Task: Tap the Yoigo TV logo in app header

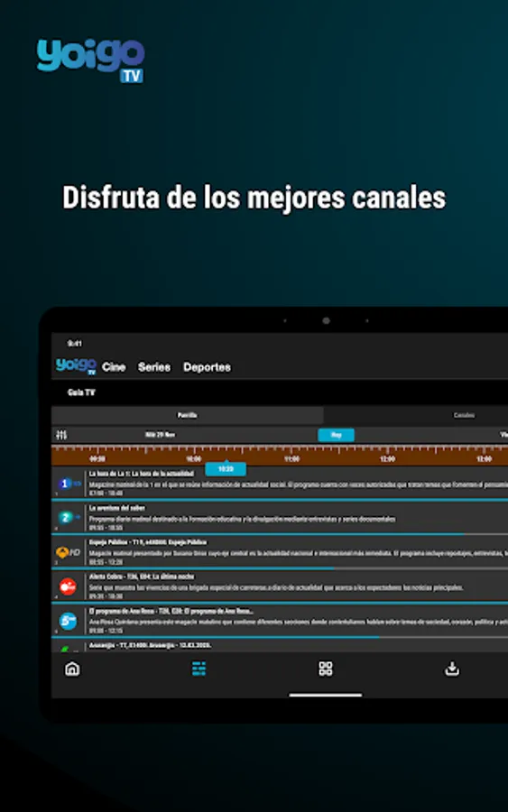Action: click(x=76, y=366)
